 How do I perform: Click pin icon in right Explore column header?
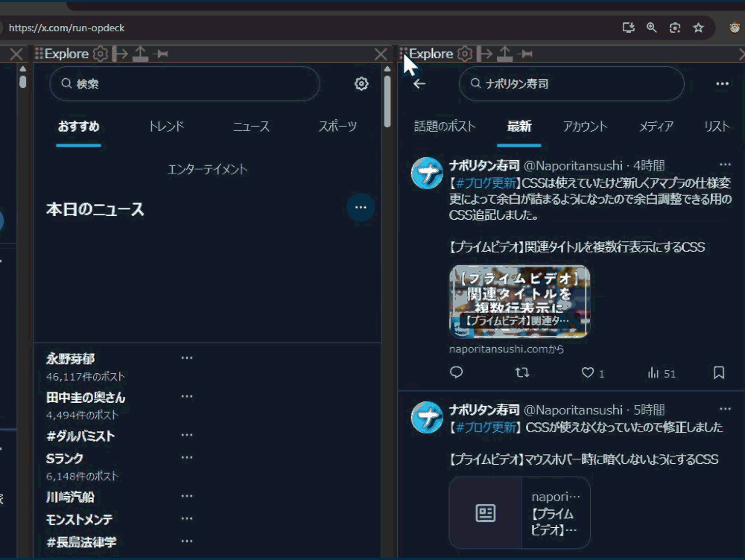[526, 54]
